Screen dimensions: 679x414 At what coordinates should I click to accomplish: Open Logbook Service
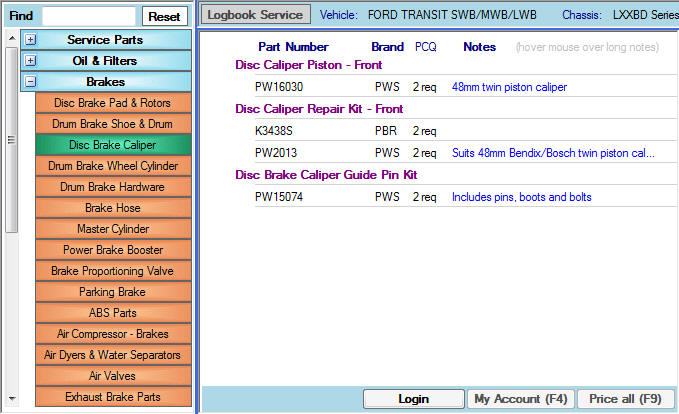coord(255,15)
